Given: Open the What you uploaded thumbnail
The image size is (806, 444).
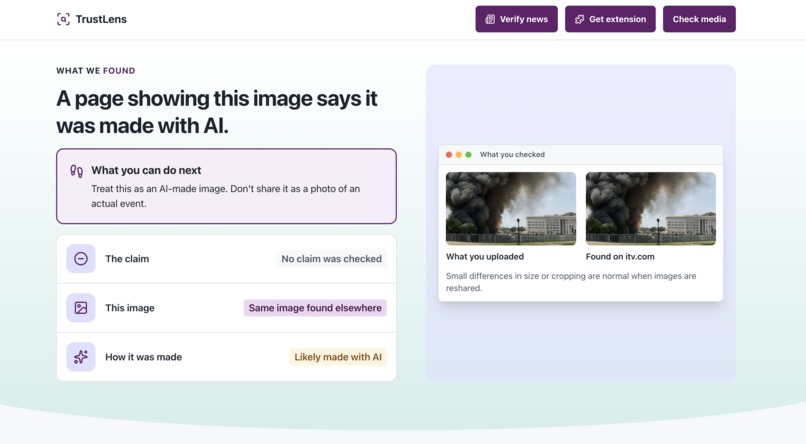Looking at the screenshot, I should (x=511, y=208).
